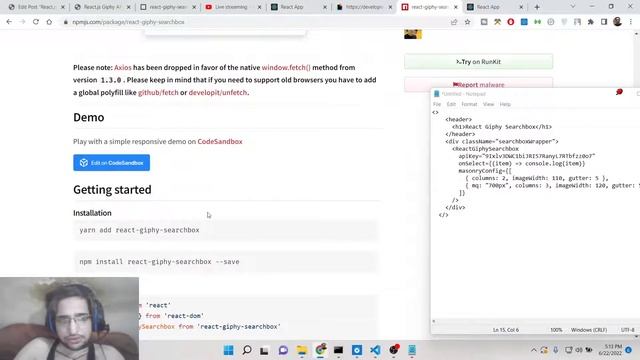Open Chrome's three-dot menu

pos(631,22)
